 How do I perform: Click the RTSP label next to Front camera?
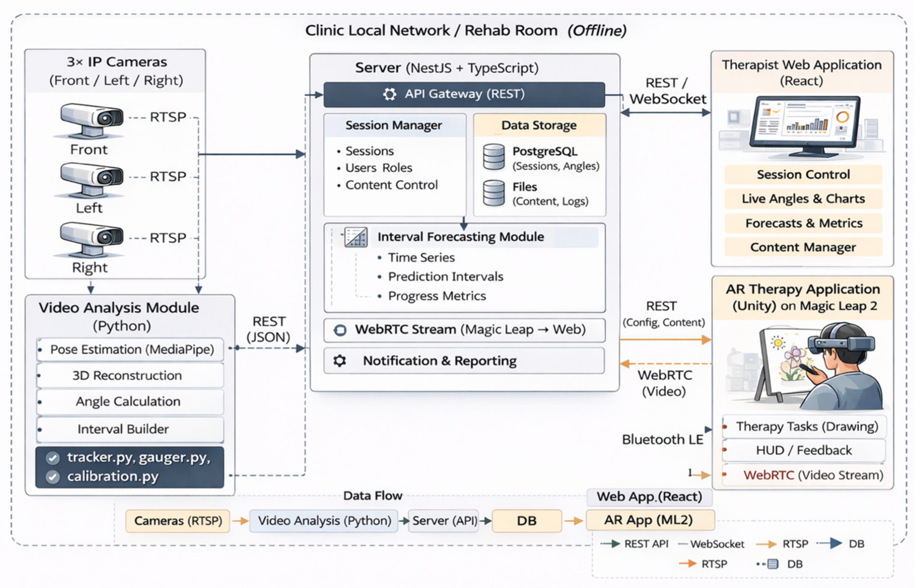168,117
